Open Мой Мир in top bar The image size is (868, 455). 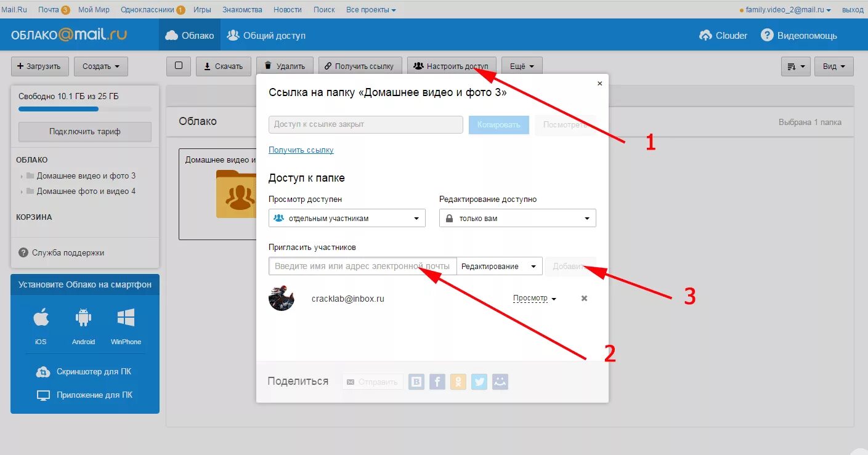tap(94, 10)
